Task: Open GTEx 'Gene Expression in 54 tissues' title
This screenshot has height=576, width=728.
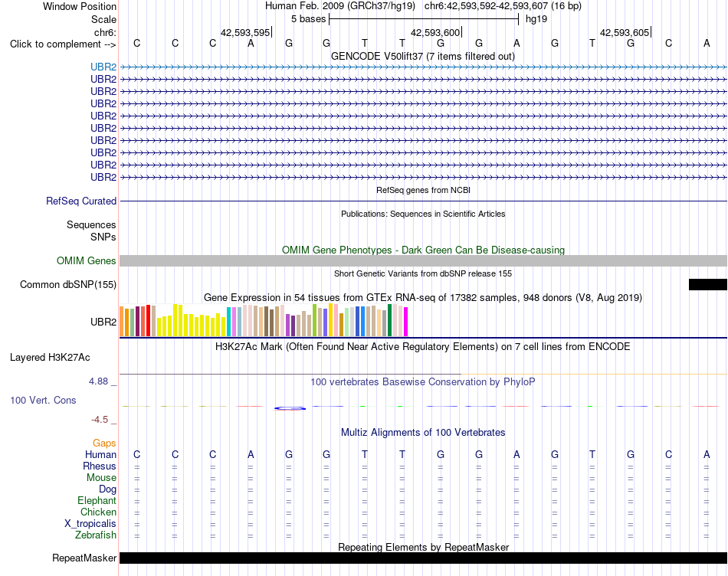Action: coord(423,297)
